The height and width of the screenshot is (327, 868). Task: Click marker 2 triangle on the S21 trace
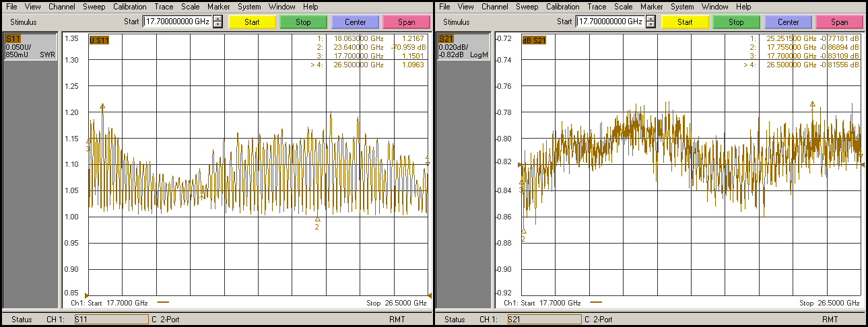click(523, 231)
